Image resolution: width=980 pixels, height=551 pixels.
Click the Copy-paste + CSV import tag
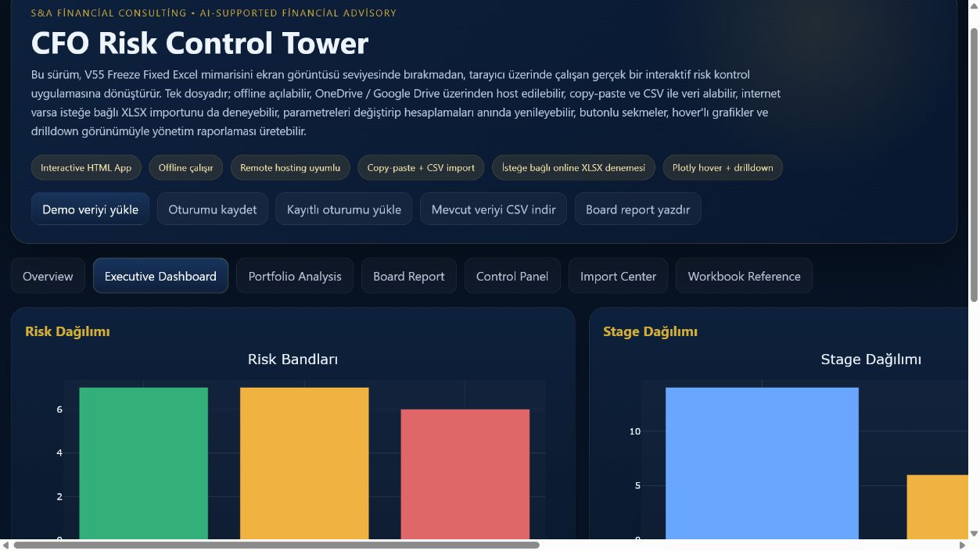(x=421, y=167)
